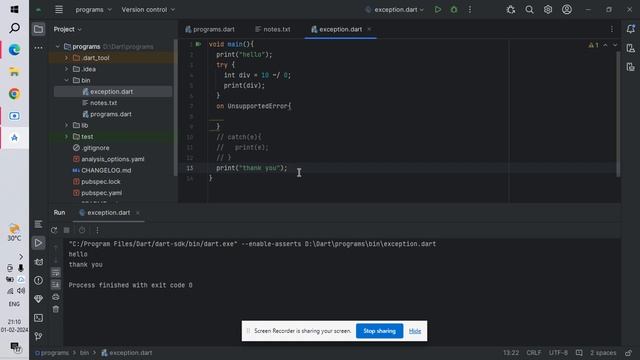Viewport: 640px width, 360px height.
Task: Expand the .dart_tool folder
Action: [x=67, y=58]
